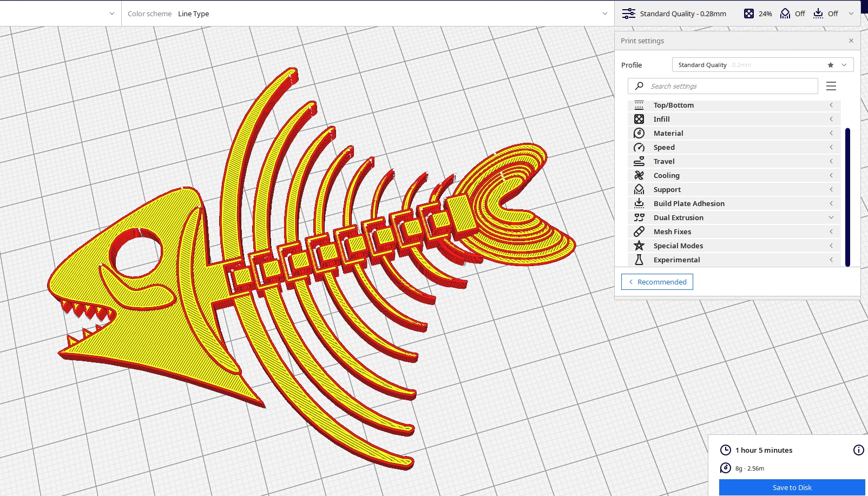Click the Support settings icon
The width and height of the screenshot is (868, 496).
click(639, 189)
